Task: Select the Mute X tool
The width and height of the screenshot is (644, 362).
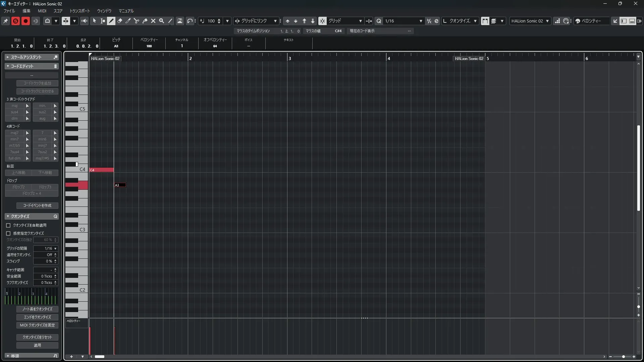Action: (x=153, y=21)
